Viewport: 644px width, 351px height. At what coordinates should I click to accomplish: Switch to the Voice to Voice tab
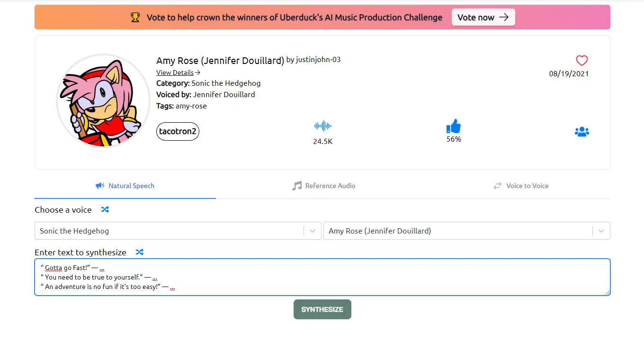pos(521,186)
